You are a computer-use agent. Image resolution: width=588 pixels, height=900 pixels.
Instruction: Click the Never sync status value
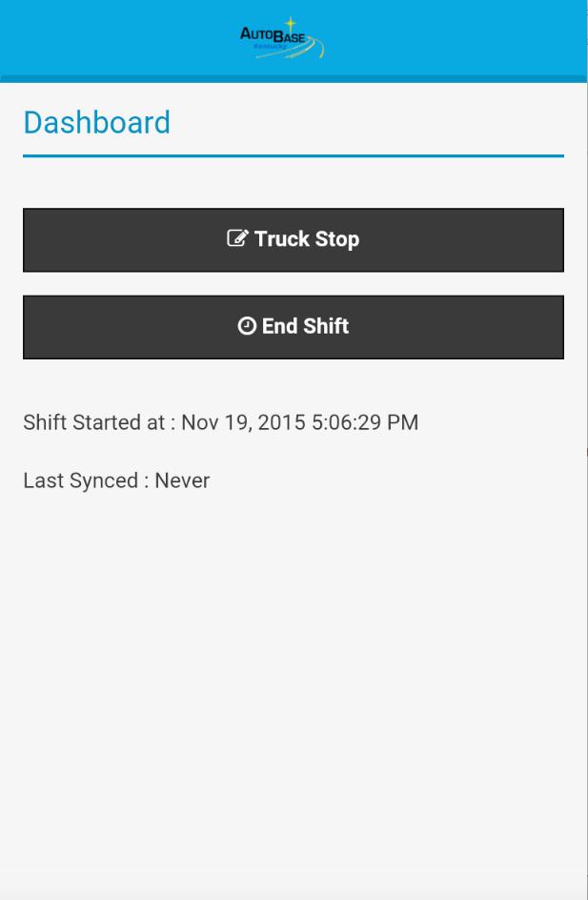pos(182,481)
